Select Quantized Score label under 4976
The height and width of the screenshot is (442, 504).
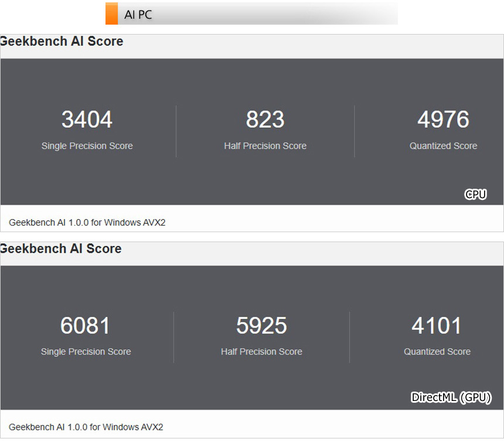coord(443,146)
